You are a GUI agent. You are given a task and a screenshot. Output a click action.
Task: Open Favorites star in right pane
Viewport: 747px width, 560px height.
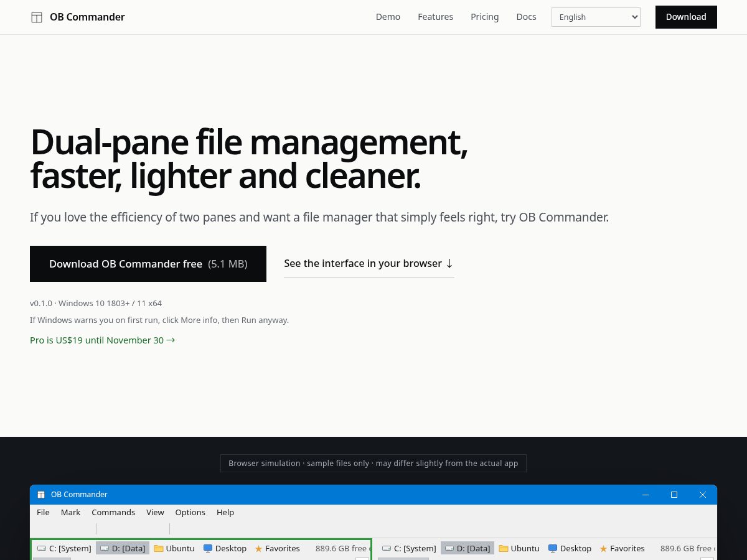(x=622, y=548)
